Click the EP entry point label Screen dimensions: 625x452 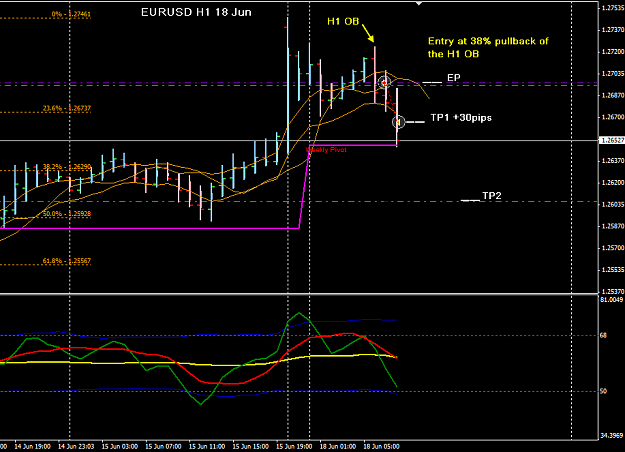454,78
